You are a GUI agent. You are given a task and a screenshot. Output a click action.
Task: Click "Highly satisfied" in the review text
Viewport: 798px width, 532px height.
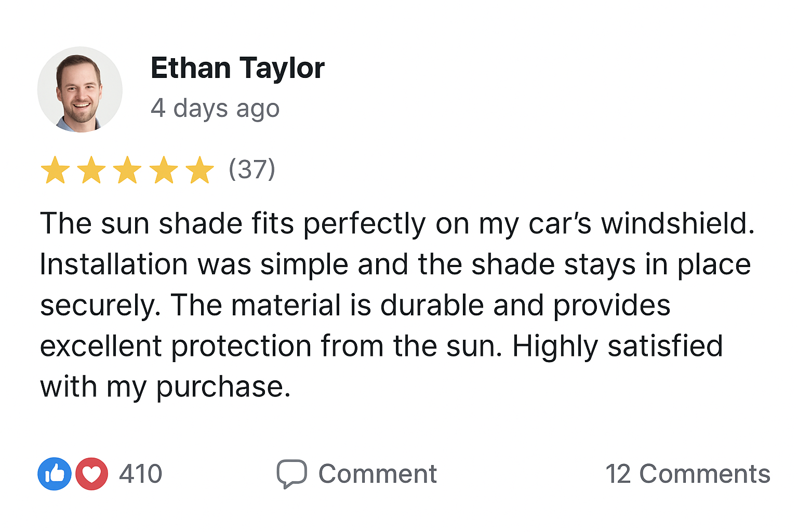tap(617, 346)
